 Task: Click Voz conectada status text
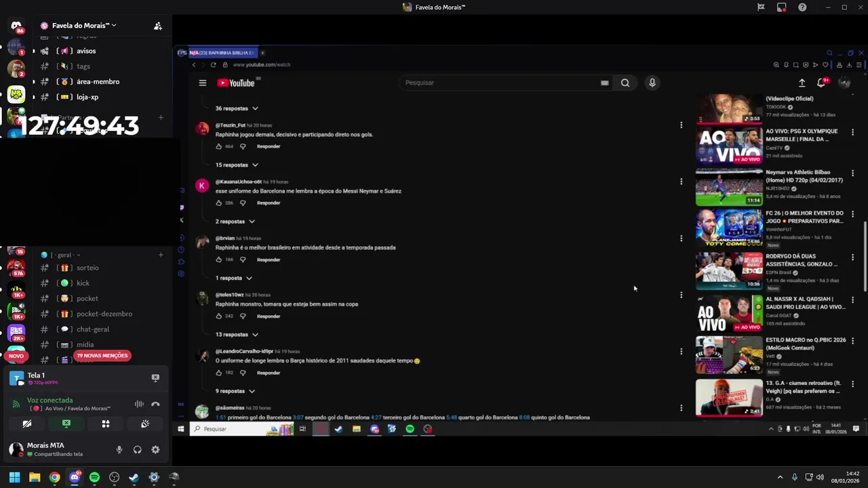[50, 401]
